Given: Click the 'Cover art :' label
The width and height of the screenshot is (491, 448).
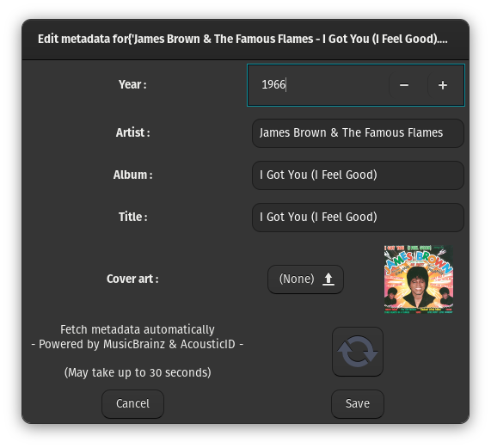Looking at the screenshot, I should pyautogui.click(x=132, y=279).
